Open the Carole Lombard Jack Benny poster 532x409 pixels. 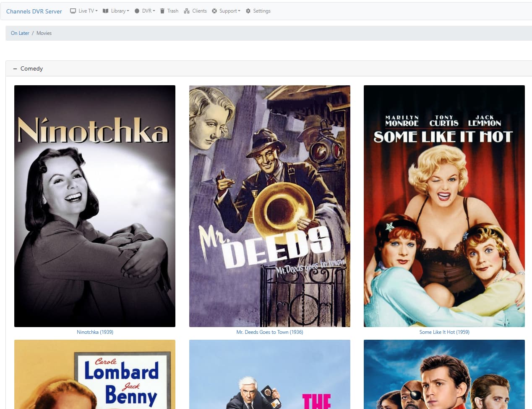click(x=95, y=374)
